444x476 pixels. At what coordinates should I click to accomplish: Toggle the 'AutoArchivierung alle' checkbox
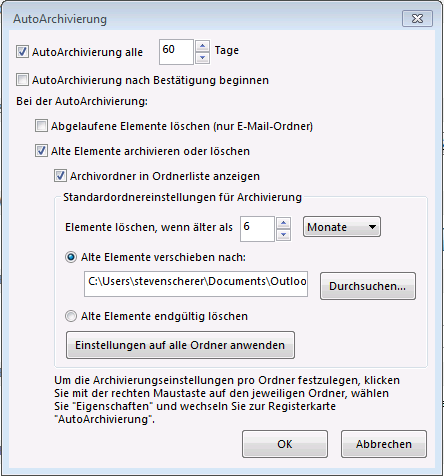(22, 52)
